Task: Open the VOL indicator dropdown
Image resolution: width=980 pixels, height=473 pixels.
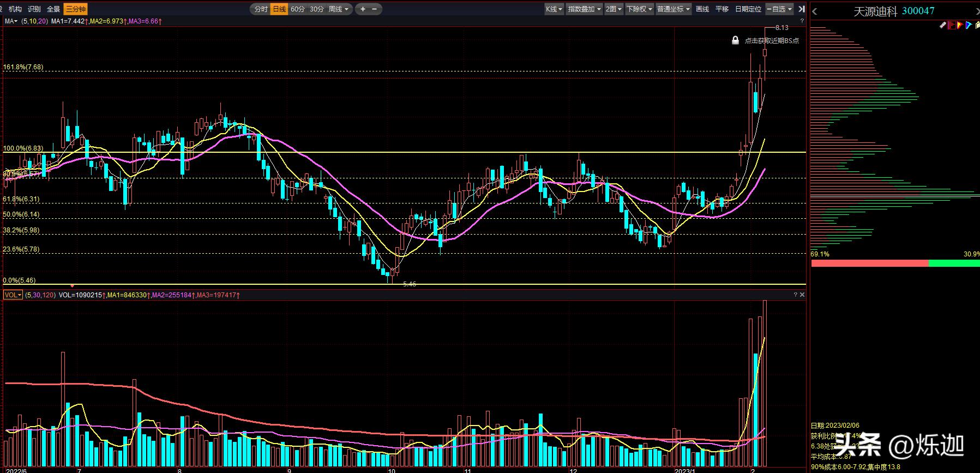Action: 13,295
